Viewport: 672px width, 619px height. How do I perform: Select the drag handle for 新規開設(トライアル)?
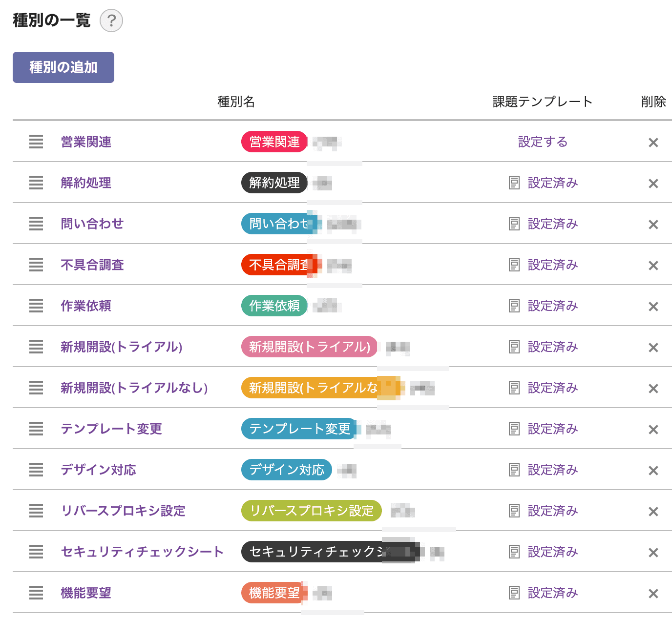pos(36,347)
